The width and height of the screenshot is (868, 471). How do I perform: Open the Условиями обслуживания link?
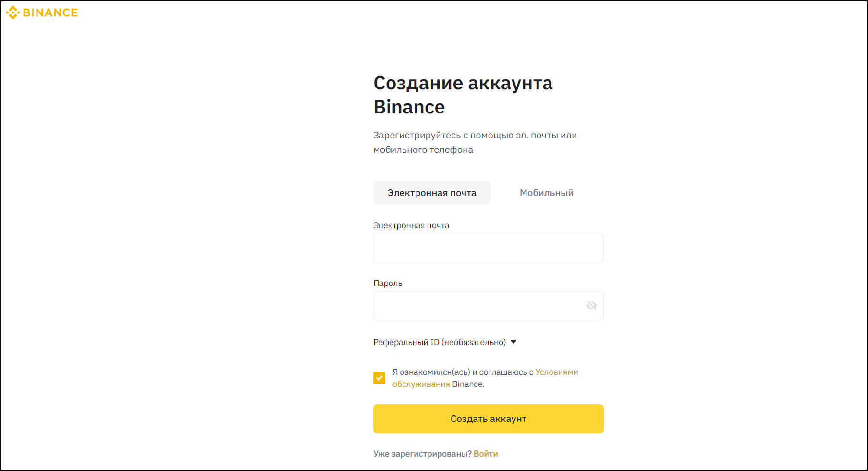(x=557, y=372)
